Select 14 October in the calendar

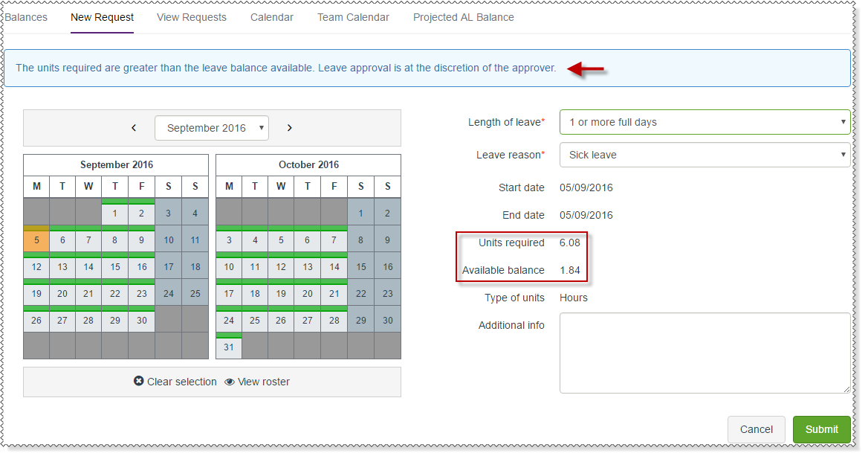point(334,267)
